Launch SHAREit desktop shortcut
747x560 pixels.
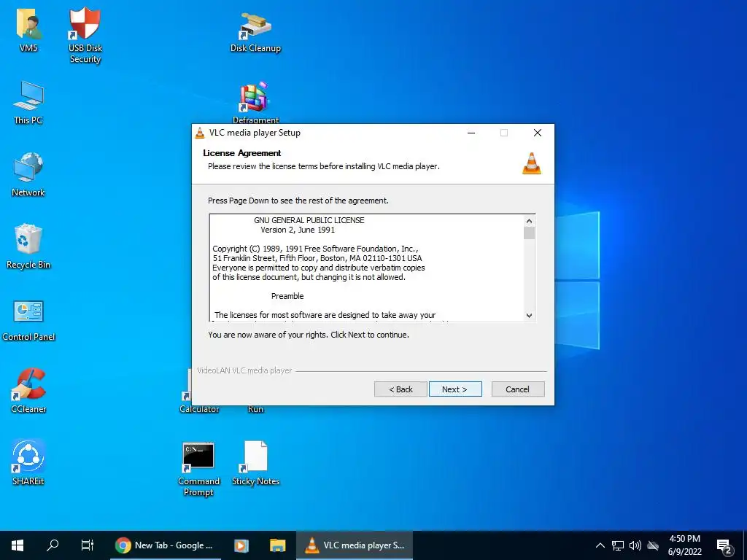(x=28, y=462)
